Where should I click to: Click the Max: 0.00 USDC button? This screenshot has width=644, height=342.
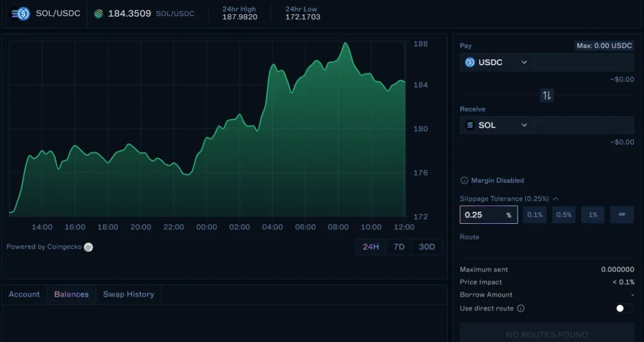pyautogui.click(x=604, y=45)
